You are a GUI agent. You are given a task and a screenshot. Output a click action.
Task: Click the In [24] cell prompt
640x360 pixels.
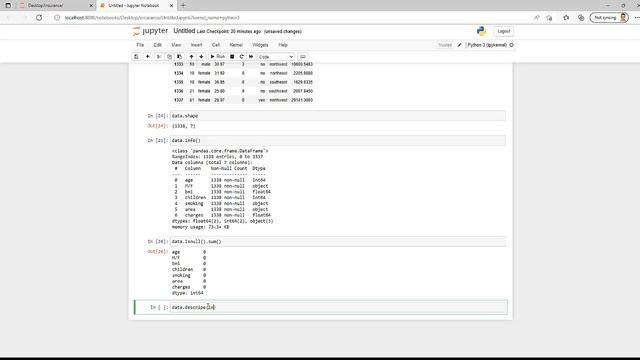(158, 116)
